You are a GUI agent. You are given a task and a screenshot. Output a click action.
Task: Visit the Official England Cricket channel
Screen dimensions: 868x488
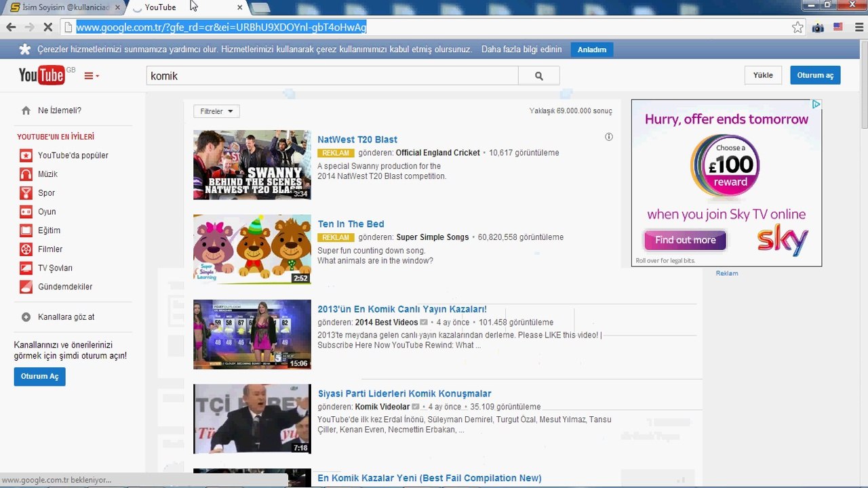pos(438,153)
